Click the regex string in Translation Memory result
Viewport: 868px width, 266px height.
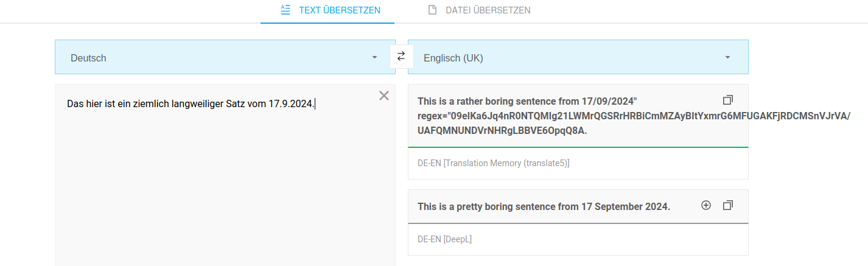coord(633,116)
